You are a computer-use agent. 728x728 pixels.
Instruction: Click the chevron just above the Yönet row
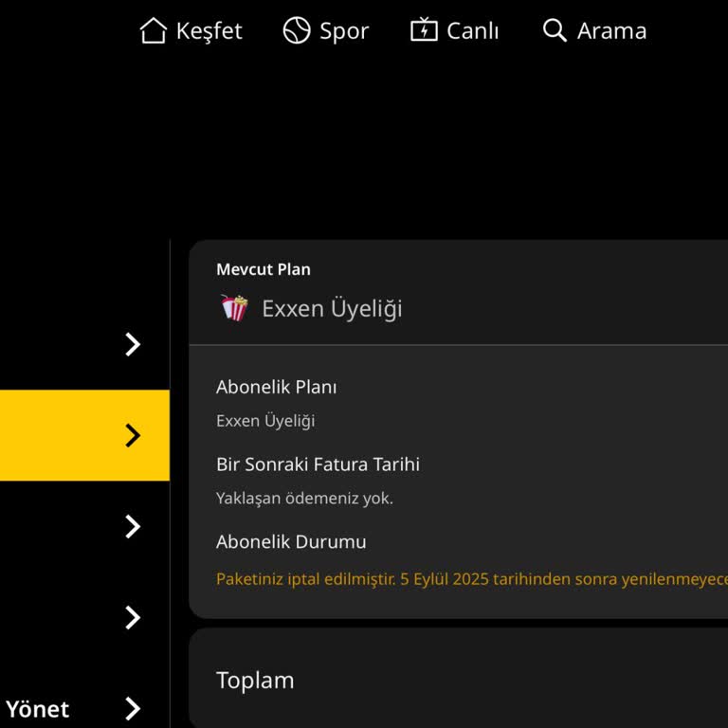[x=133, y=618]
